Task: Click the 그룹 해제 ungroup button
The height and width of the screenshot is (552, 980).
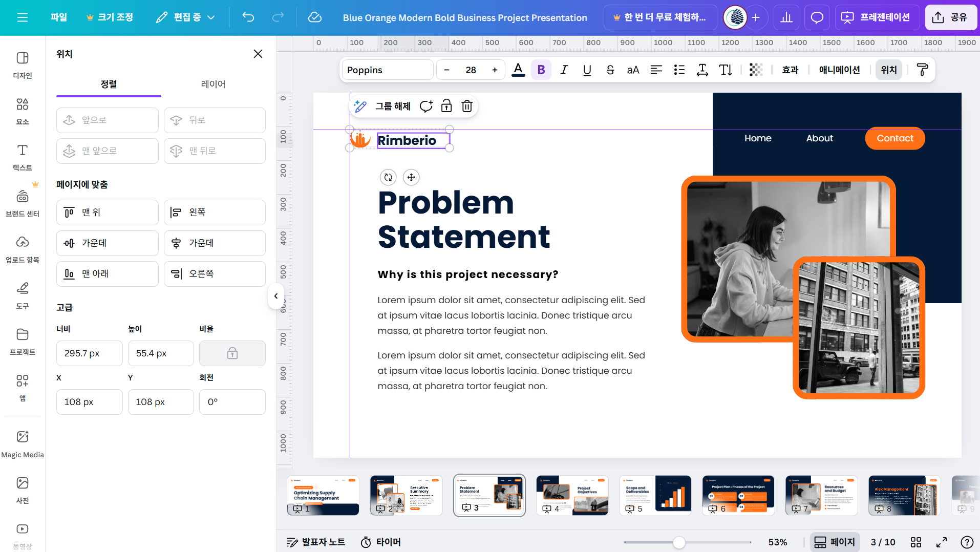Action: pyautogui.click(x=393, y=106)
